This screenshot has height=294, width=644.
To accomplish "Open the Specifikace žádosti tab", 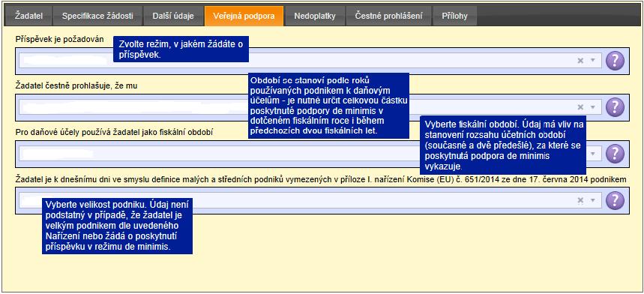I will point(97,16).
